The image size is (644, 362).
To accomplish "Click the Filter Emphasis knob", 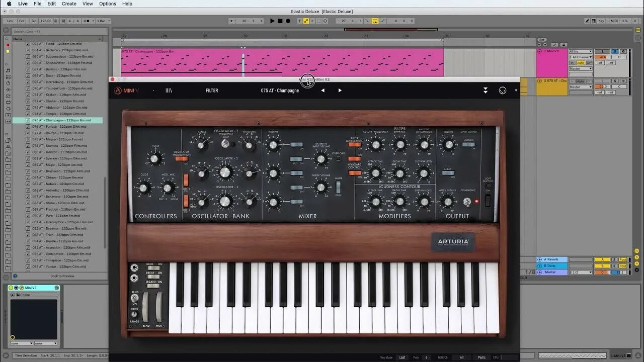I will 399,145.
